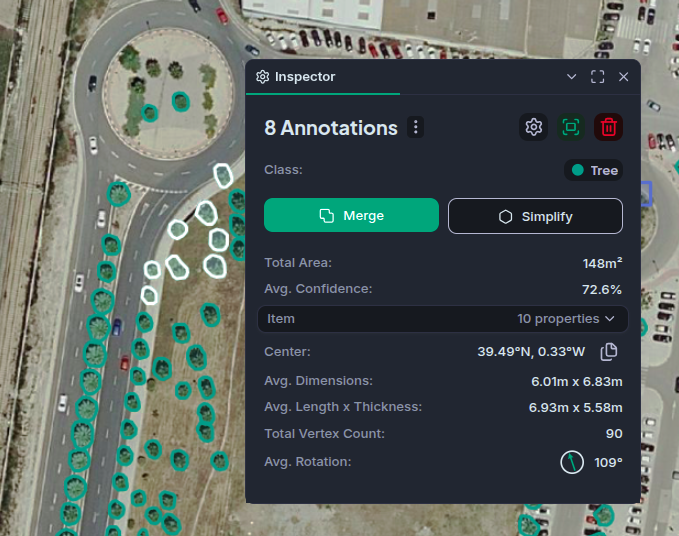Expand the Item 10 properties row
The width and height of the screenshot is (679, 536).
443,319
